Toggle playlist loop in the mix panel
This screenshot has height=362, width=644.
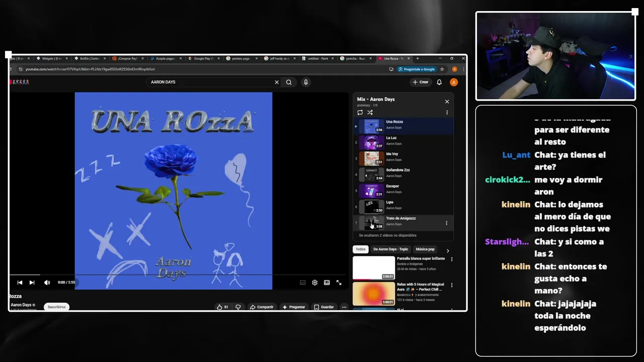pos(360,113)
